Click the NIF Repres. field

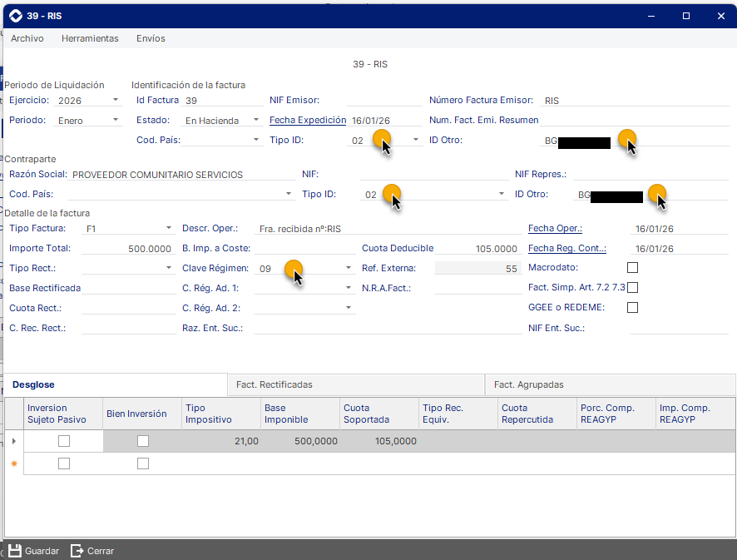650,175
